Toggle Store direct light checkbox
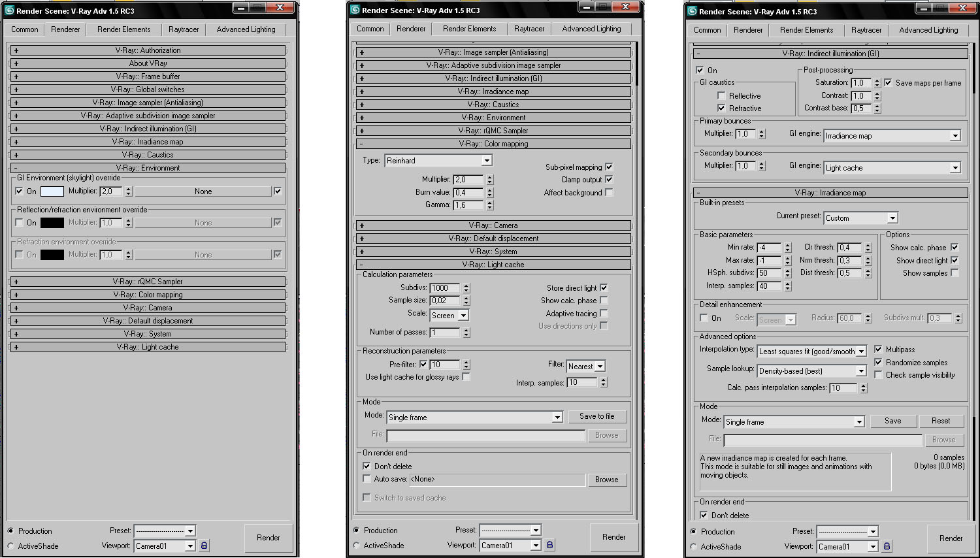The image size is (980, 558). click(604, 288)
